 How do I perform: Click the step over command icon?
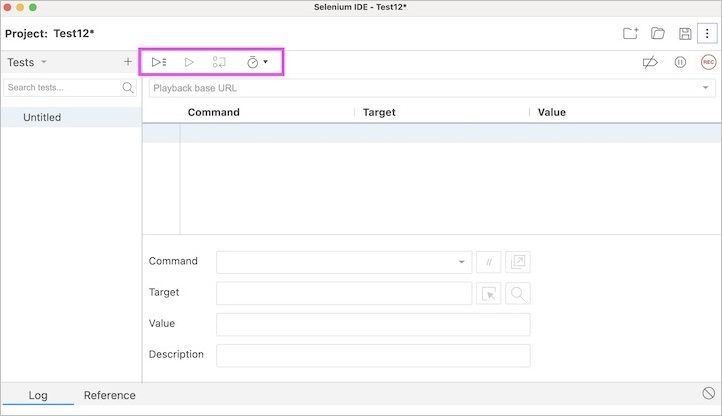coord(219,62)
